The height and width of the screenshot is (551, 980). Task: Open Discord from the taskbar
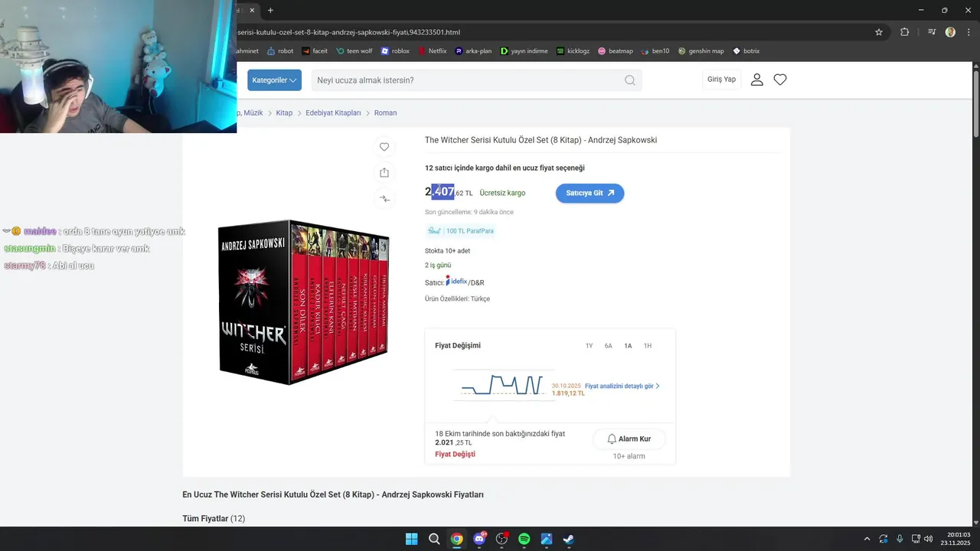(x=480, y=539)
